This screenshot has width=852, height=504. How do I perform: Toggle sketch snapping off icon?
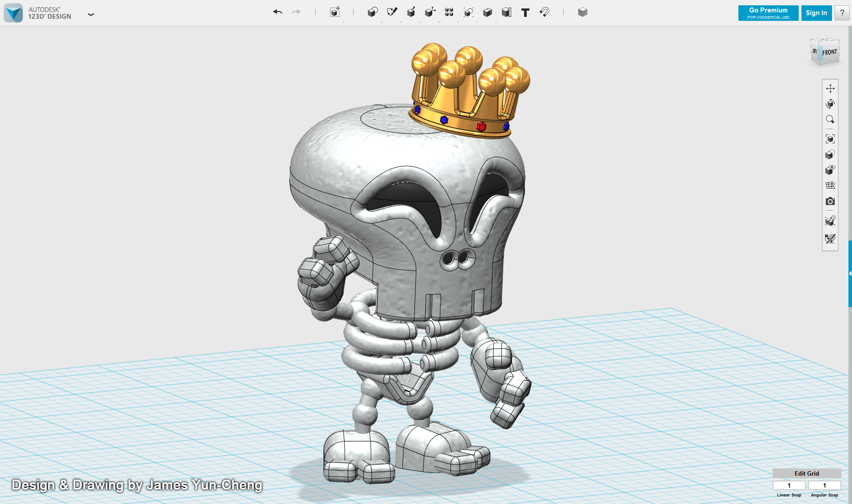tap(830, 239)
